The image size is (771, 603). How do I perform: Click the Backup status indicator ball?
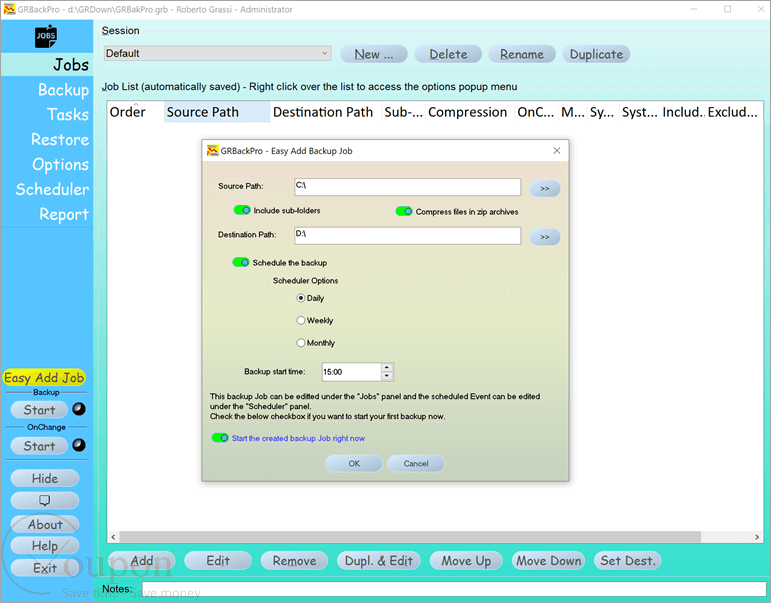(79, 409)
